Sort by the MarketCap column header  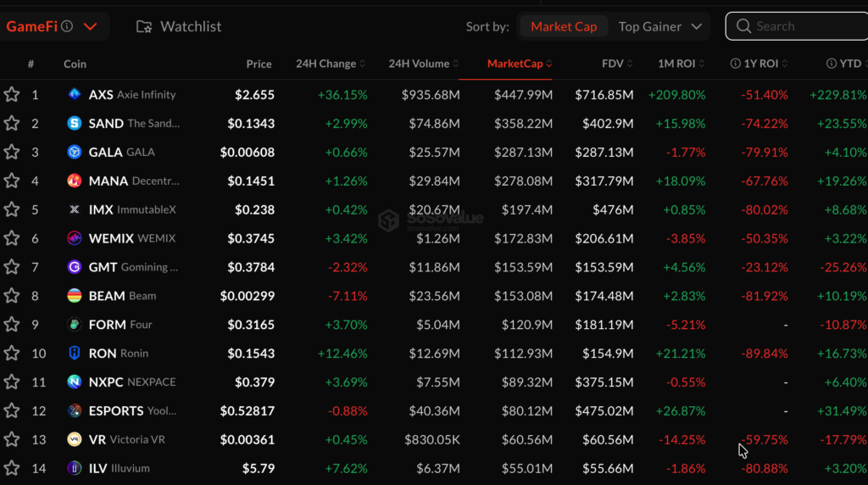(x=519, y=64)
